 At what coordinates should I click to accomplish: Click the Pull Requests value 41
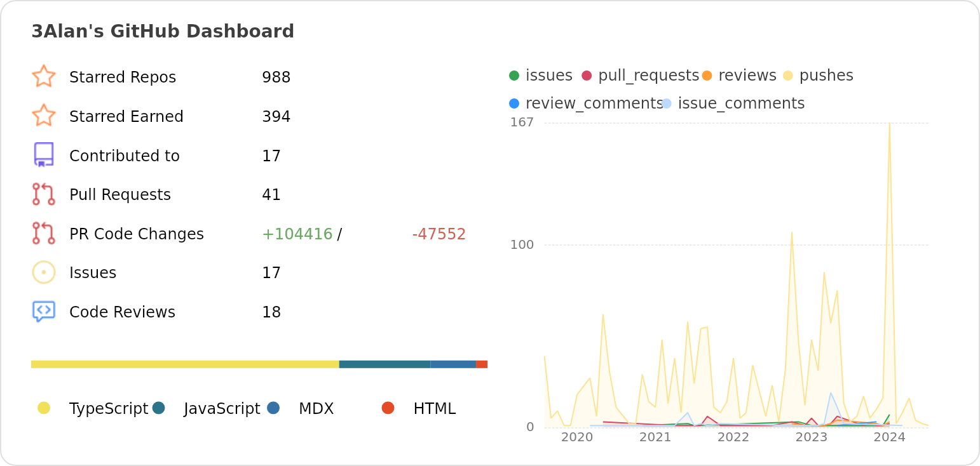[271, 195]
